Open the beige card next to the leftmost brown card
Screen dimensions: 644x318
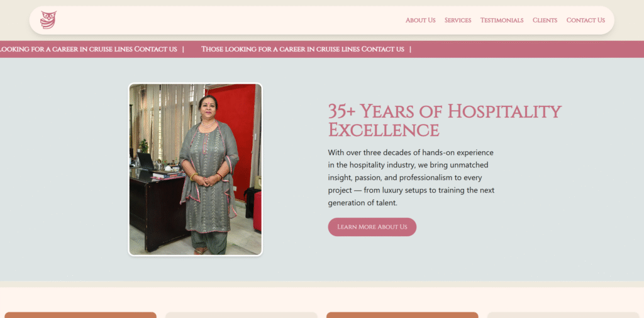(241, 315)
